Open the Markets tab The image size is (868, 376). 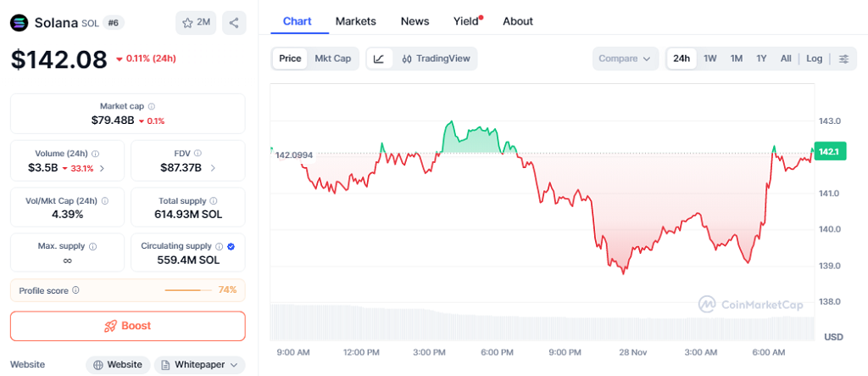tap(355, 21)
